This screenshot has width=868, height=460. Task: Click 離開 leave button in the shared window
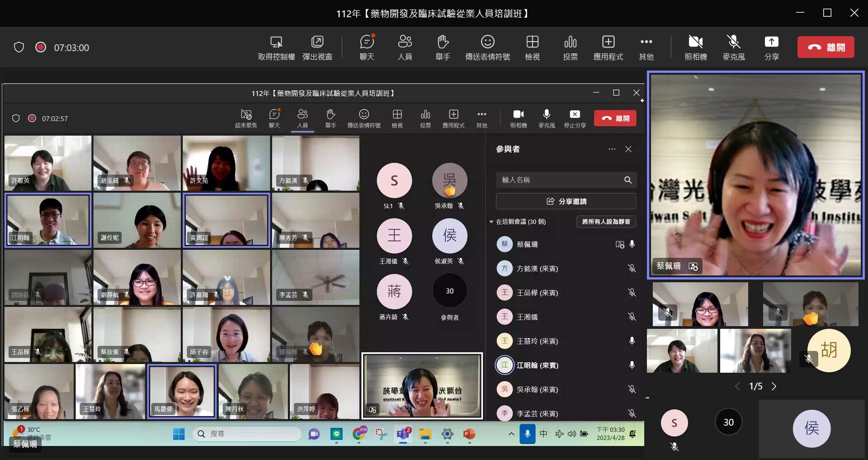[x=615, y=118]
